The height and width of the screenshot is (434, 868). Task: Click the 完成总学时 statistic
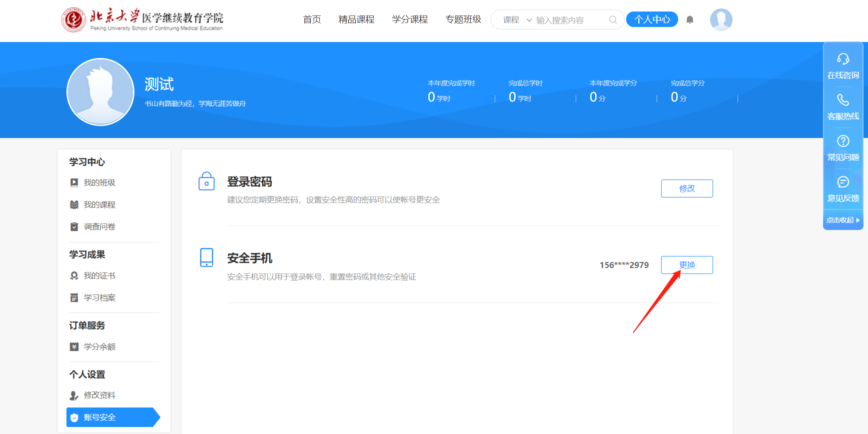pyautogui.click(x=526, y=91)
